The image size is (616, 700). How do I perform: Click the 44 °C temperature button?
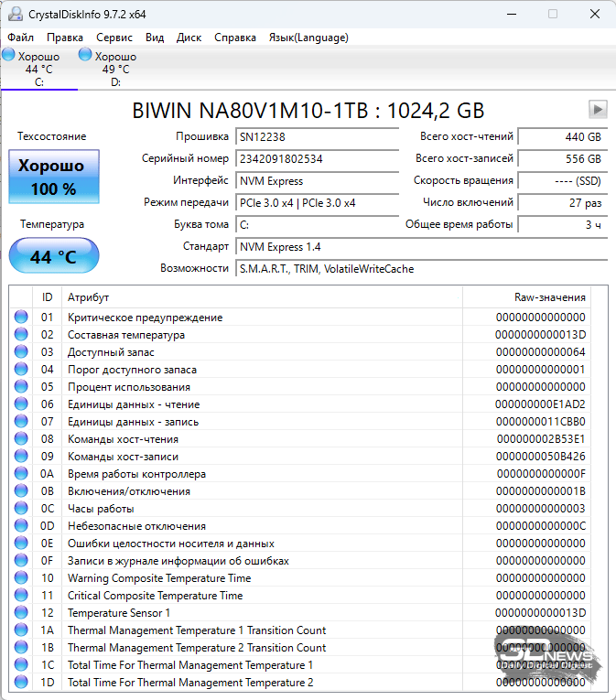pyautogui.click(x=53, y=256)
